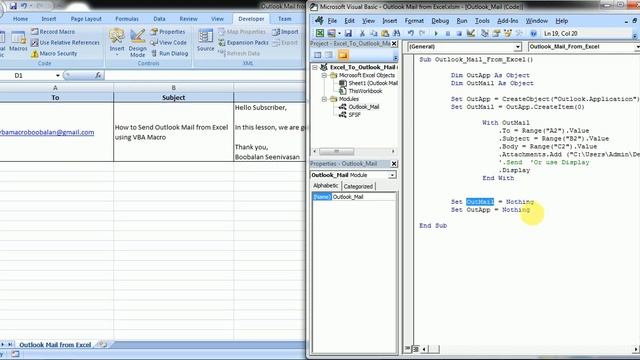Collapse Microsoft Excel Objects folder
The height and width of the screenshot is (360, 640).
pos(324,76)
